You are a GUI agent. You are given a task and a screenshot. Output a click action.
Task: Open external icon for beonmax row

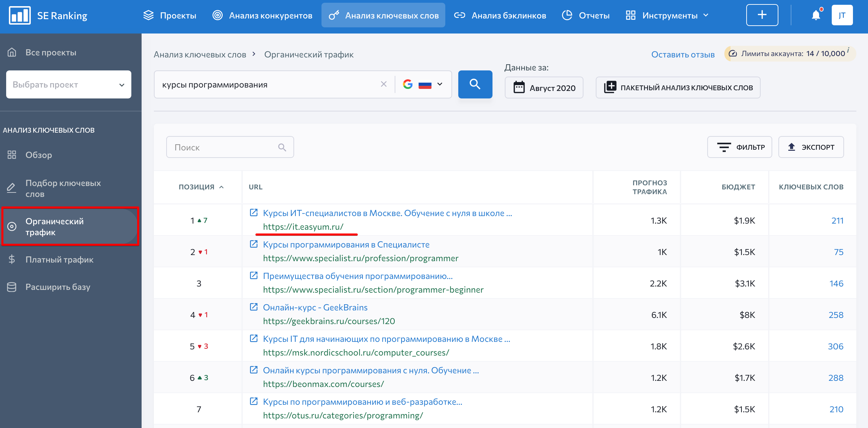click(253, 370)
